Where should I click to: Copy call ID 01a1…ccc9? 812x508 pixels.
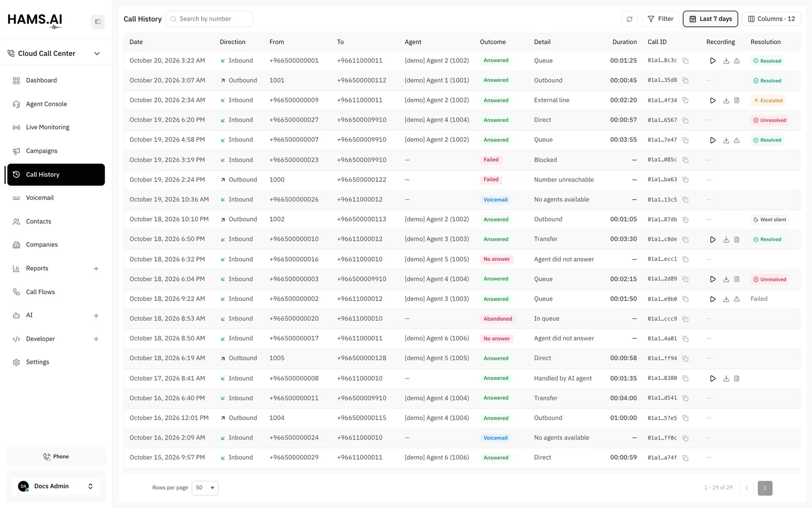pos(685,319)
